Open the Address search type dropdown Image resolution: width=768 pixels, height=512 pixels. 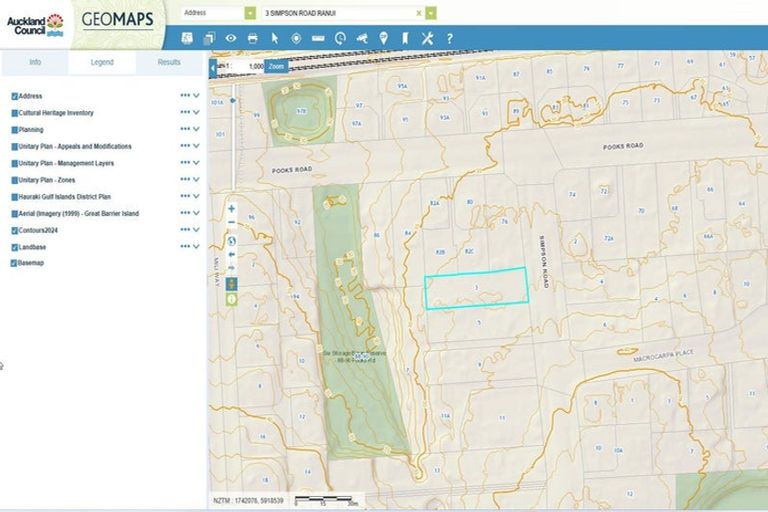(250, 13)
